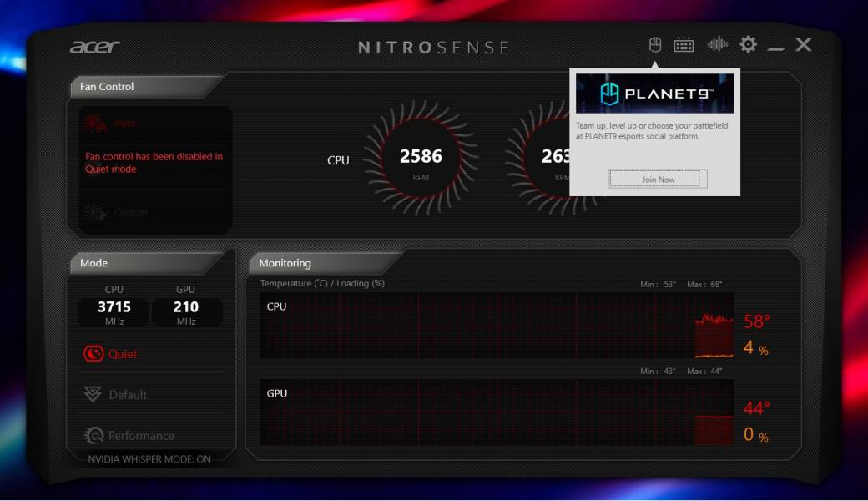868x501 pixels.
Task: Click the NITROSENSE title text
Action: click(x=433, y=48)
